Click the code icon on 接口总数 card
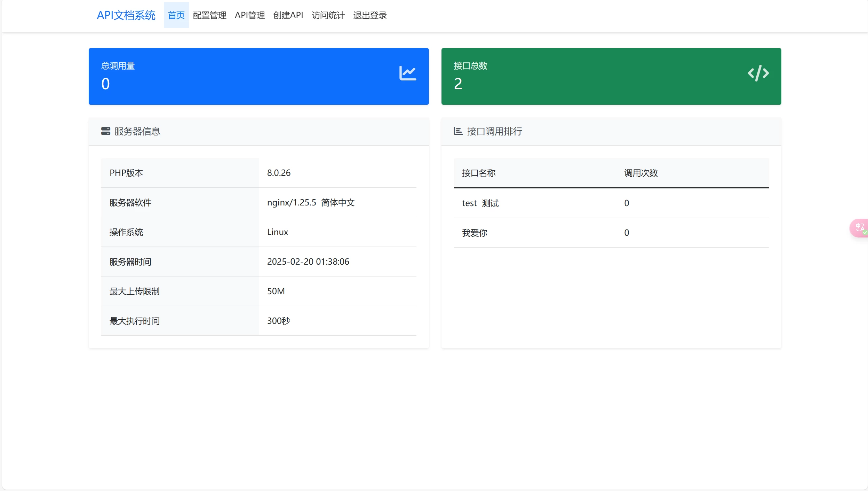This screenshot has height=491, width=868. [x=758, y=73]
